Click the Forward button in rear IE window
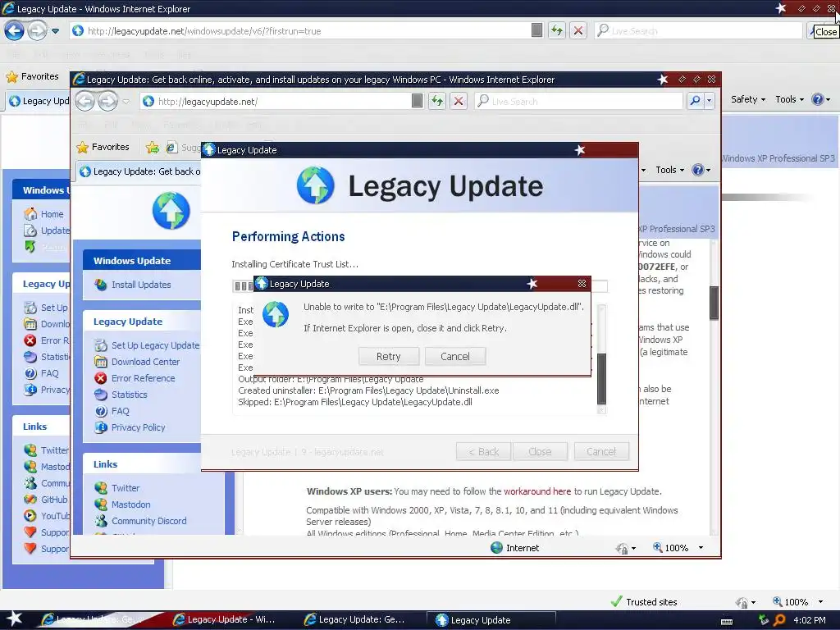 [x=37, y=30]
